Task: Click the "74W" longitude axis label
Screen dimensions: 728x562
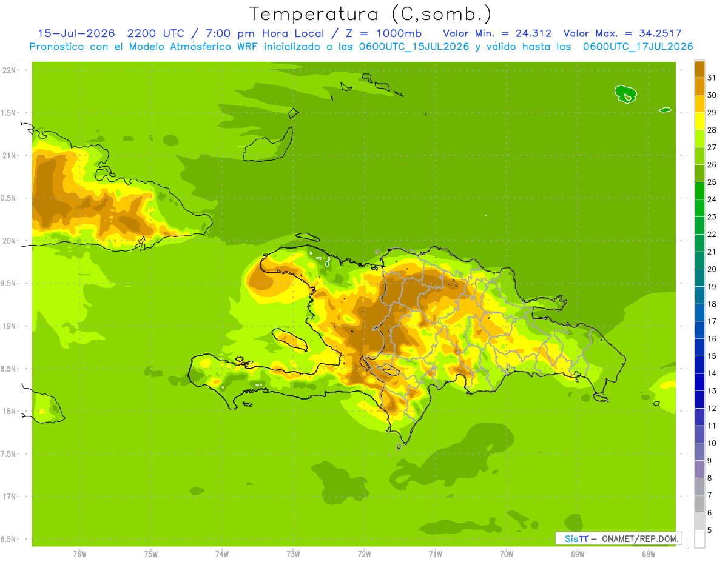Action: tap(222, 554)
